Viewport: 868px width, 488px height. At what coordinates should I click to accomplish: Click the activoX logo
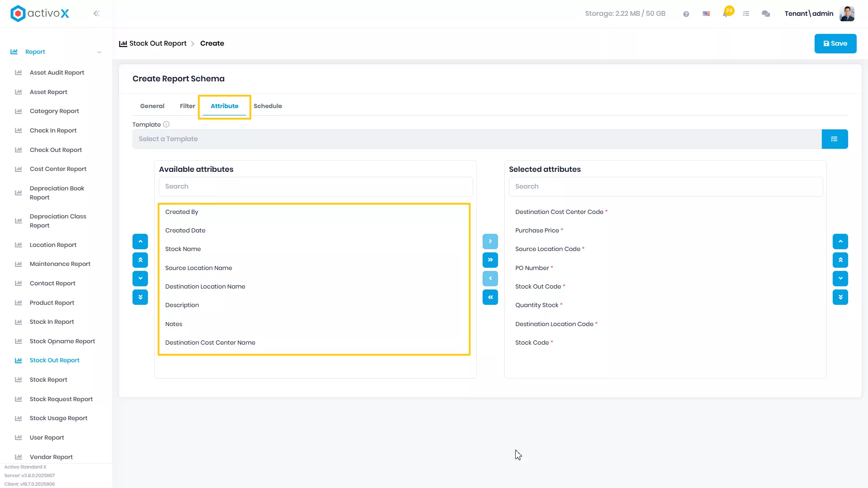point(40,14)
